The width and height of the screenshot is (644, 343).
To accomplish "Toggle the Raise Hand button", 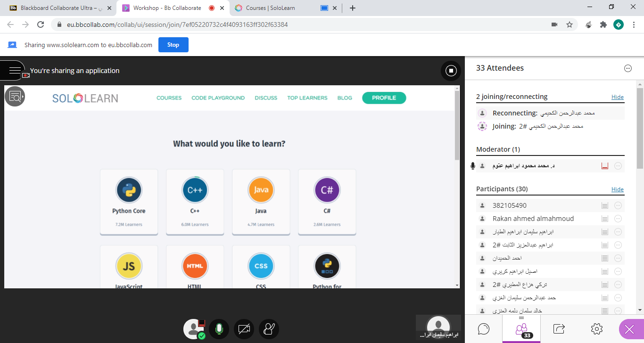I will pyautogui.click(x=269, y=329).
